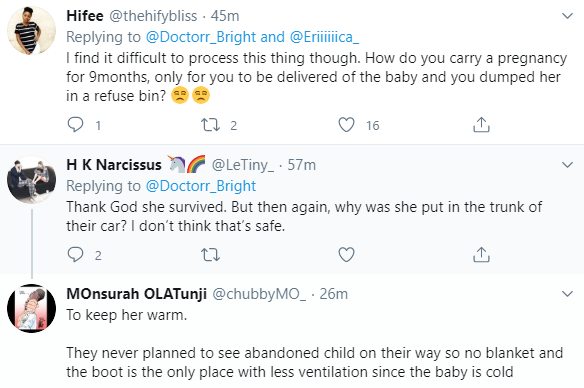This screenshot has height=388, width=584.
Task: View MOnsurah OLATunji's profile photo
Action: tap(32, 308)
